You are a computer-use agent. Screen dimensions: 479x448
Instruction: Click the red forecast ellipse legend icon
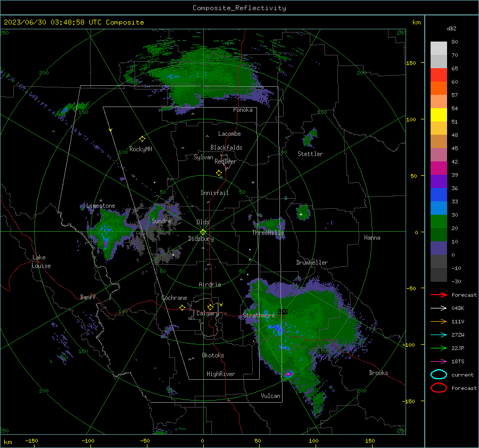439,388
